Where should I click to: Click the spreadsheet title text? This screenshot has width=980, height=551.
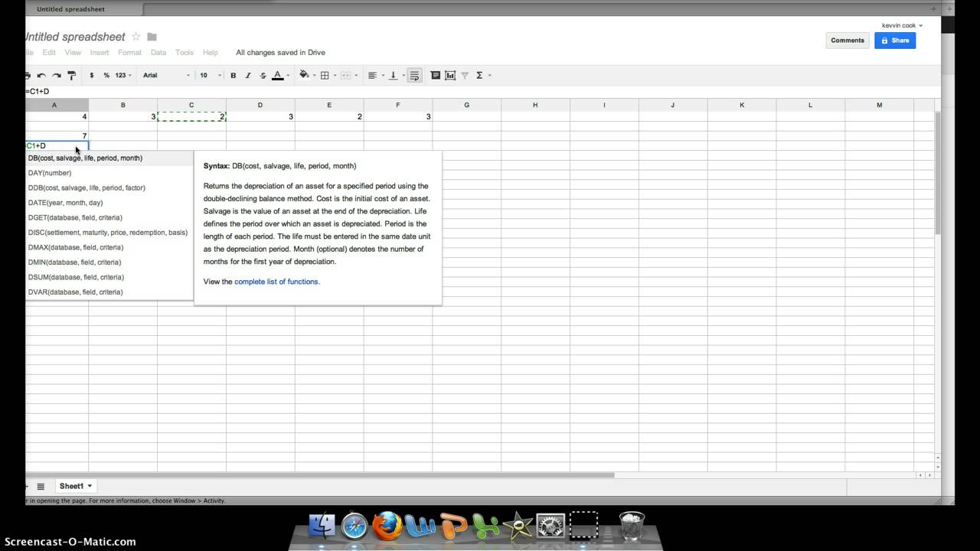pos(75,37)
